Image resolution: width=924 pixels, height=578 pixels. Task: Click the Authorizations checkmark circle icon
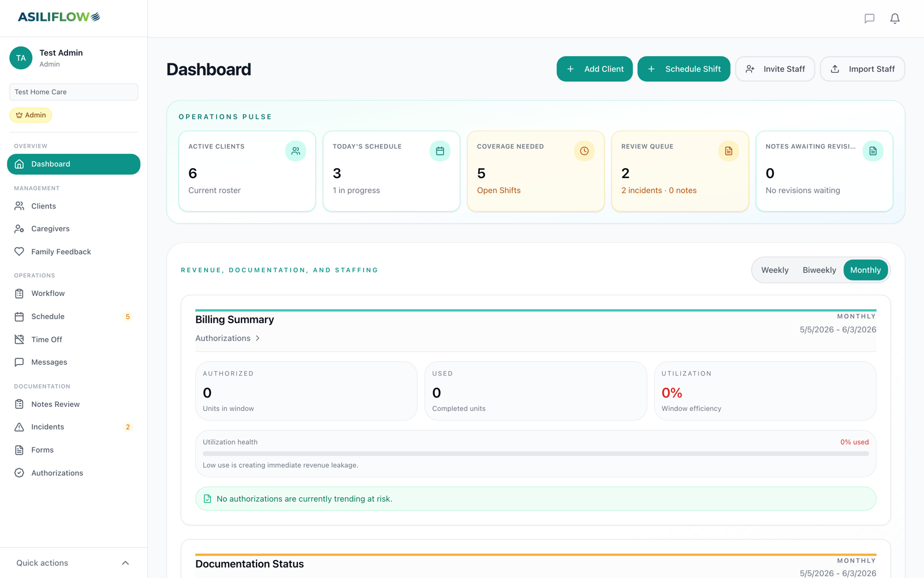point(19,473)
